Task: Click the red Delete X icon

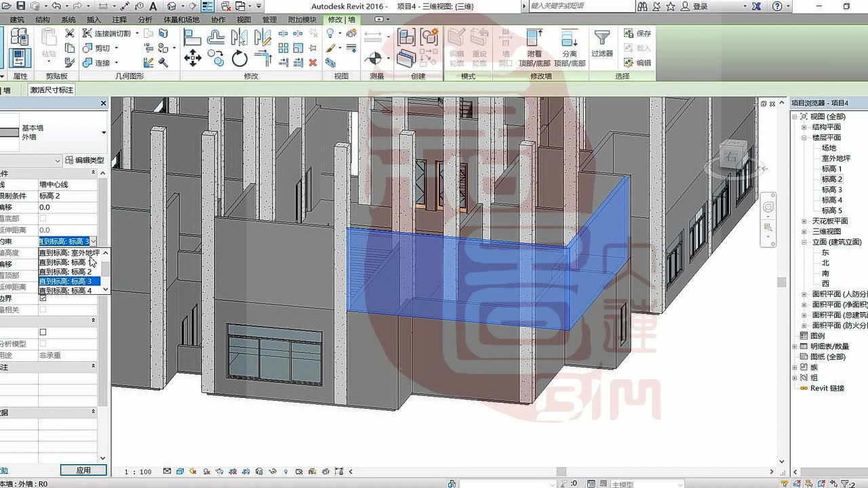Action: click(x=313, y=62)
